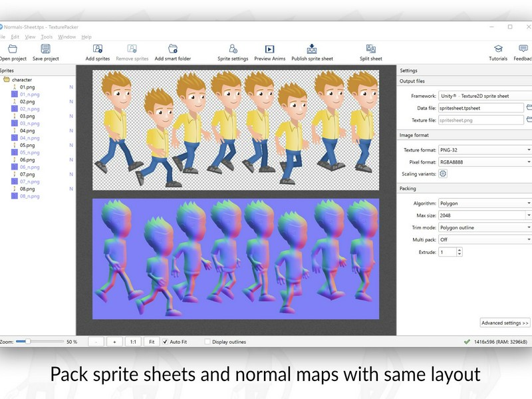Open Texture format dropdown PNG-32
This screenshot has height=399, width=532.
click(x=485, y=150)
